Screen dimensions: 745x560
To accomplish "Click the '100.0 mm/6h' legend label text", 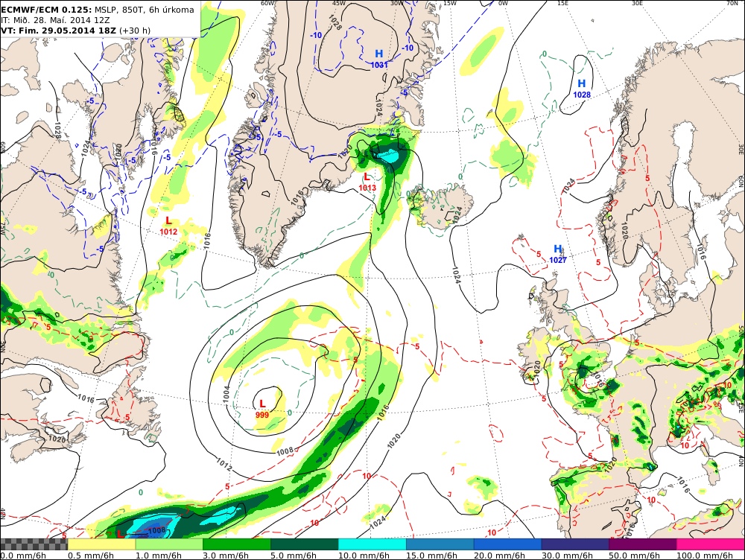I will pyautogui.click(x=705, y=556).
